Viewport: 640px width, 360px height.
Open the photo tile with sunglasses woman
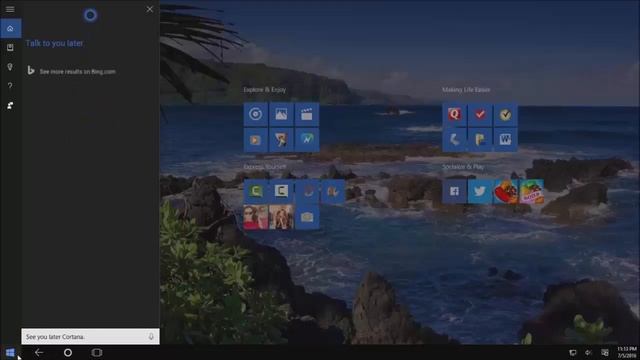256,217
